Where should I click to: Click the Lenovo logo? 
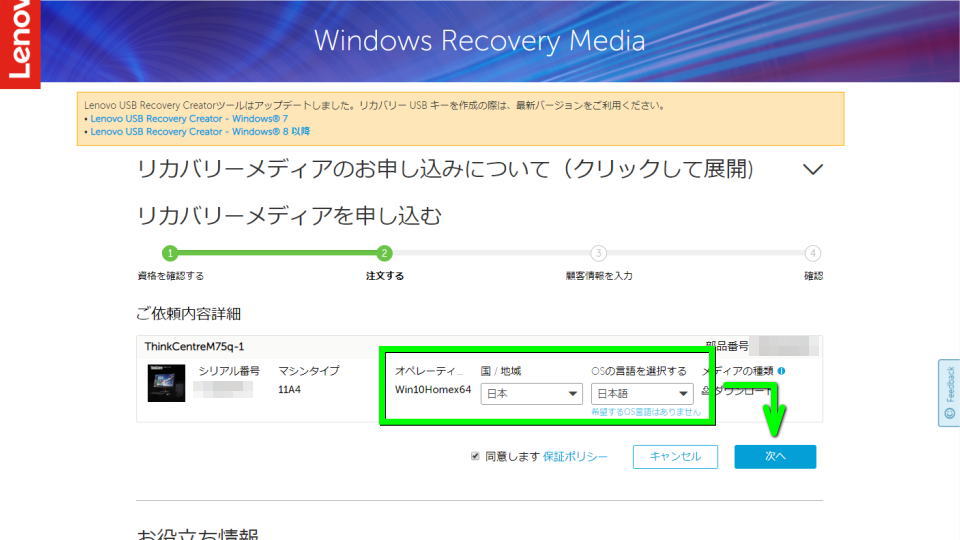click(x=20, y=43)
